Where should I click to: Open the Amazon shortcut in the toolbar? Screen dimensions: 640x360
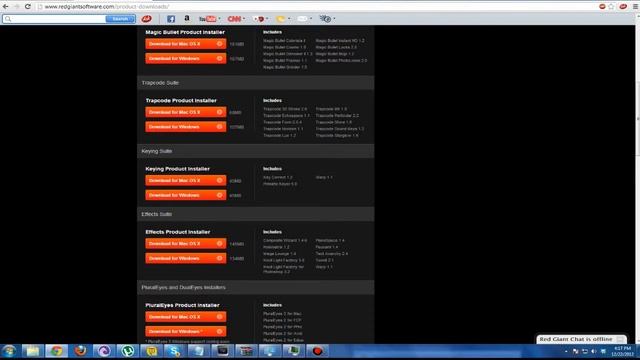pos(187,19)
